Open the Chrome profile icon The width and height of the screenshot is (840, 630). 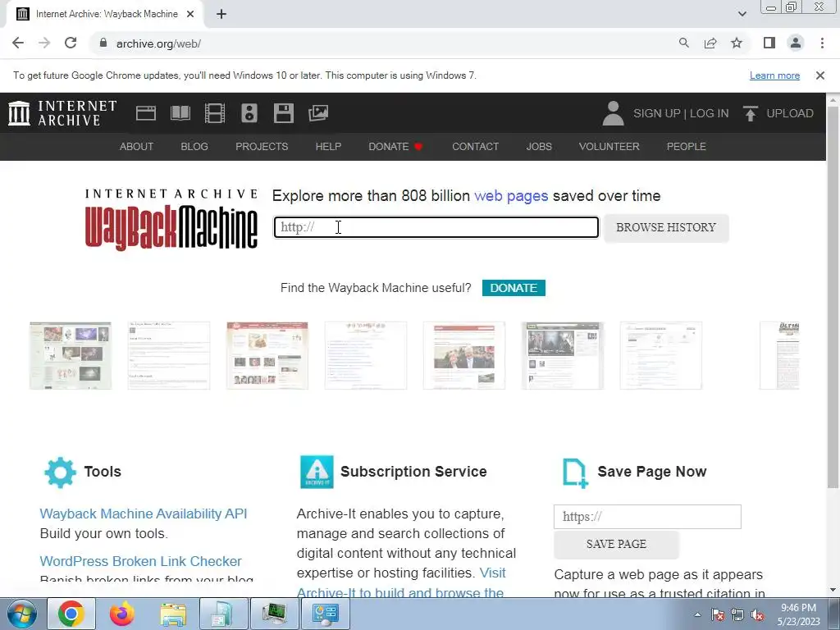click(x=796, y=43)
